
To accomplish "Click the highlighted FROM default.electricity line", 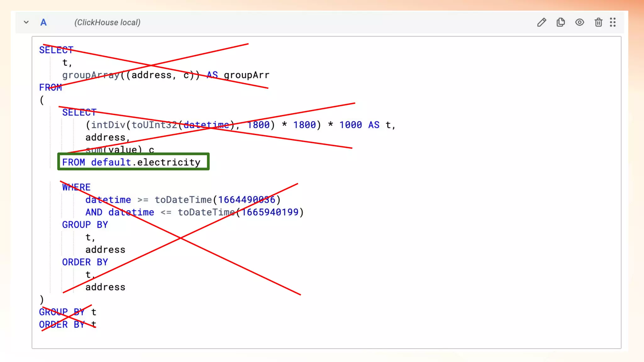I will point(131,162).
